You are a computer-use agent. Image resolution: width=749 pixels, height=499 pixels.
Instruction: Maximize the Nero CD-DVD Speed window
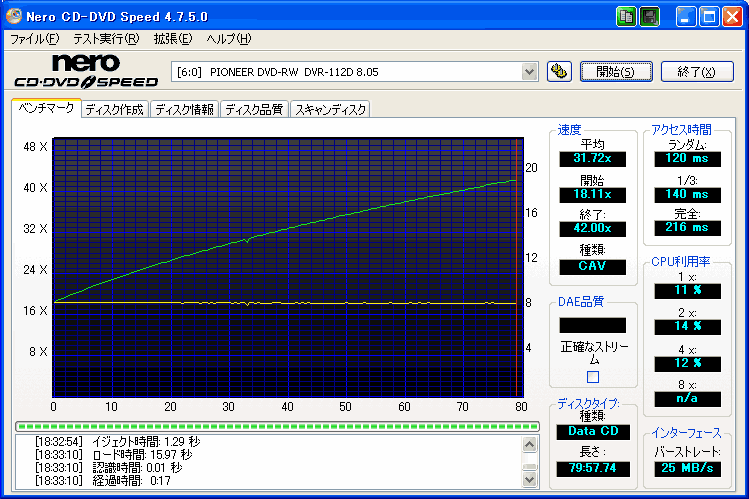point(708,17)
